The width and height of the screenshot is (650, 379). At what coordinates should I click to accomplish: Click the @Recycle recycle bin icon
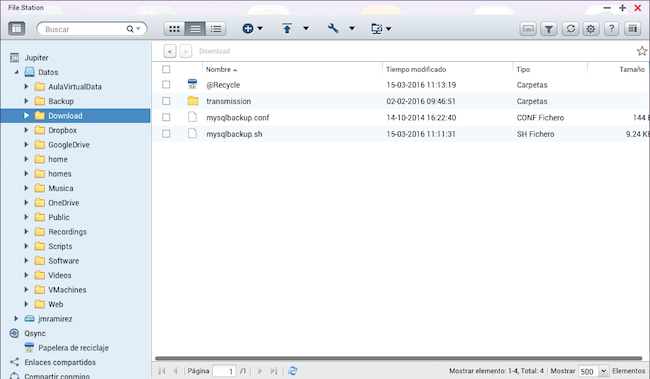192,84
